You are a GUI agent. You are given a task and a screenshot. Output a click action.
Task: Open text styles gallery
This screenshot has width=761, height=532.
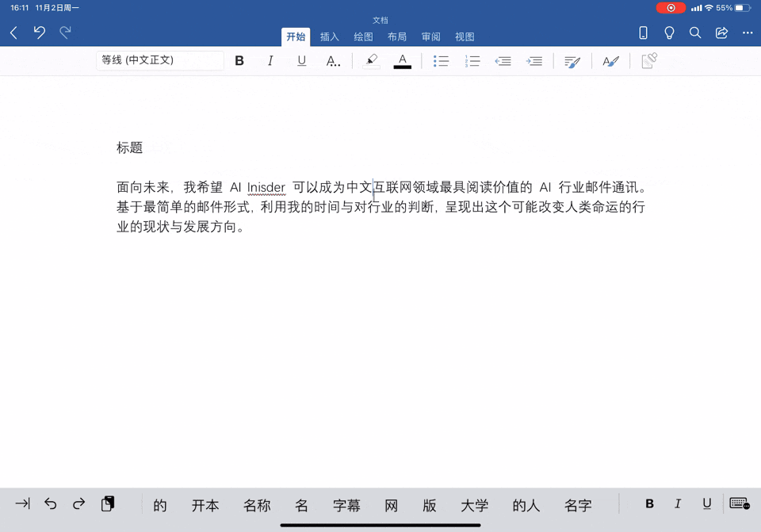click(610, 61)
